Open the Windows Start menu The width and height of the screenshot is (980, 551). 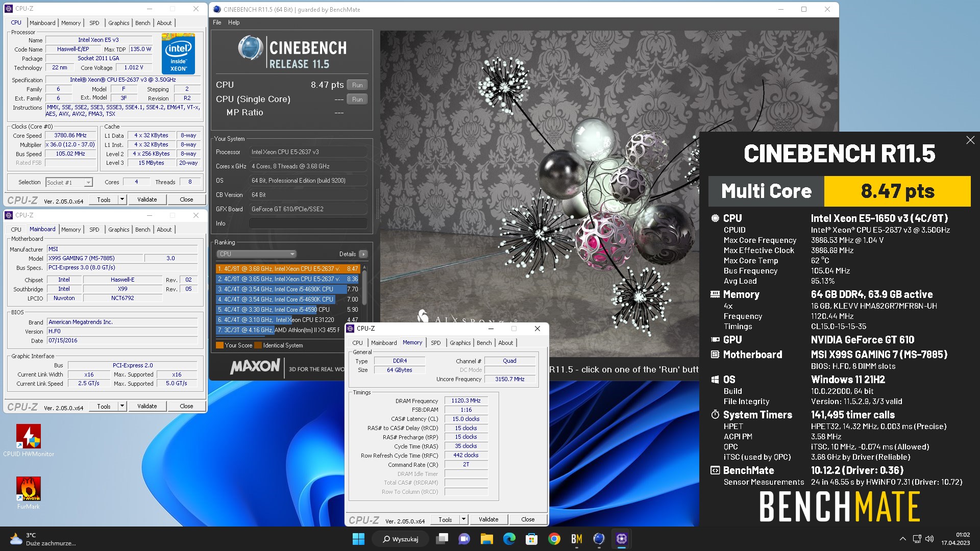click(x=358, y=539)
